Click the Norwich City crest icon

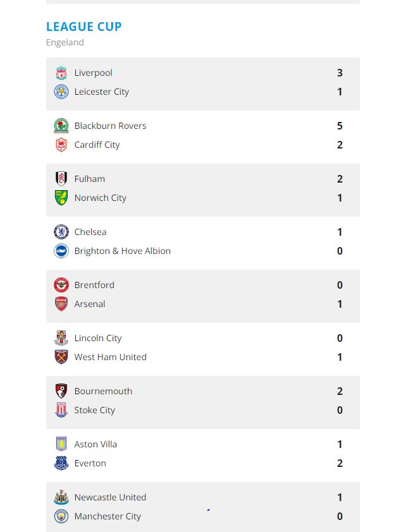pyautogui.click(x=61, y=198)
